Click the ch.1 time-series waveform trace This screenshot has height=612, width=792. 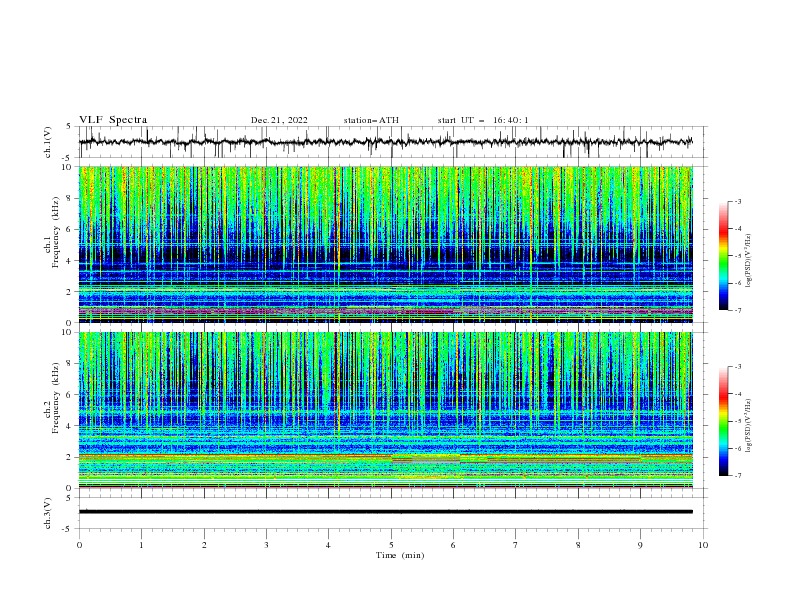coord(385,142)
